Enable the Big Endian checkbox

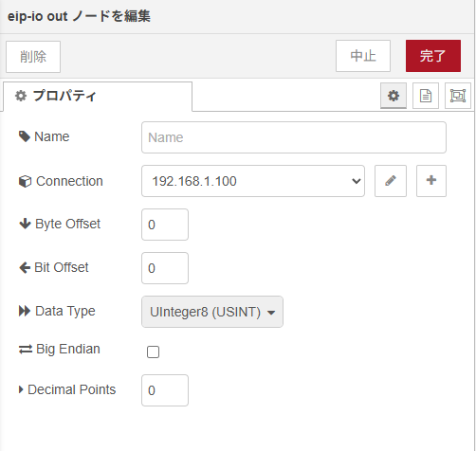[153, 352]
